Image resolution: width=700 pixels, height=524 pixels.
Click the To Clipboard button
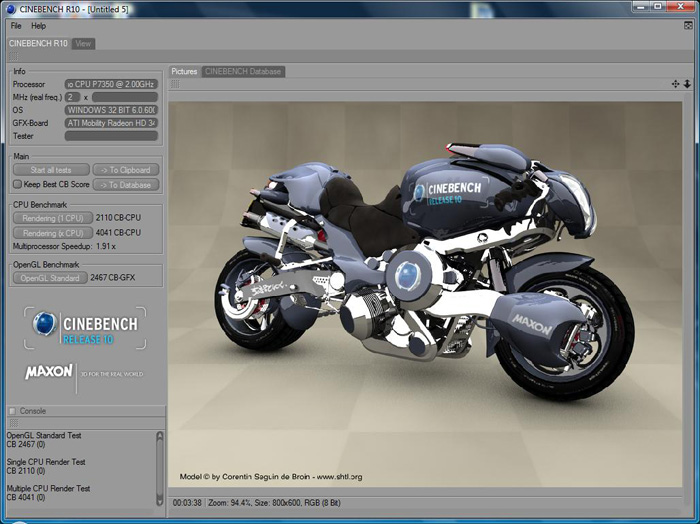pyautogui.click(x=125, y=170)
